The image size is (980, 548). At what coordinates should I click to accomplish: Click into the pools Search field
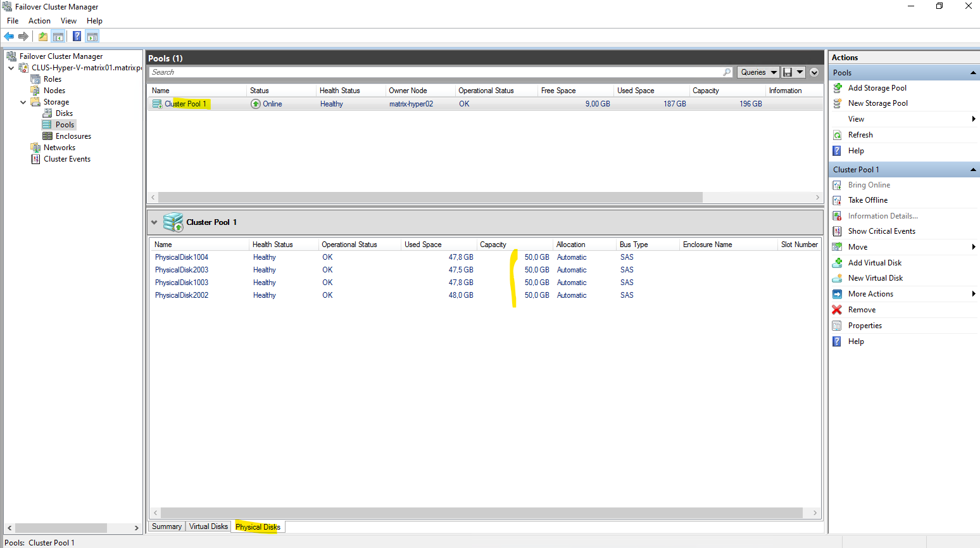tap(437, 72)
